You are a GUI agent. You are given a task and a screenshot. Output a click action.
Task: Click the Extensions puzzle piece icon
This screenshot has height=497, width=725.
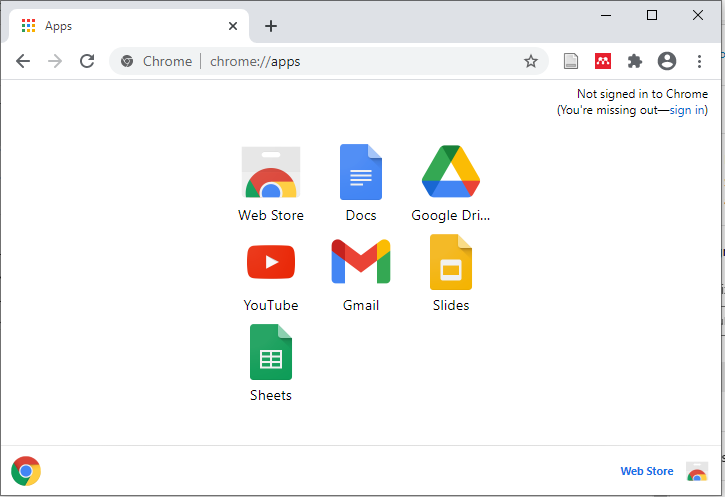(634, 61)
